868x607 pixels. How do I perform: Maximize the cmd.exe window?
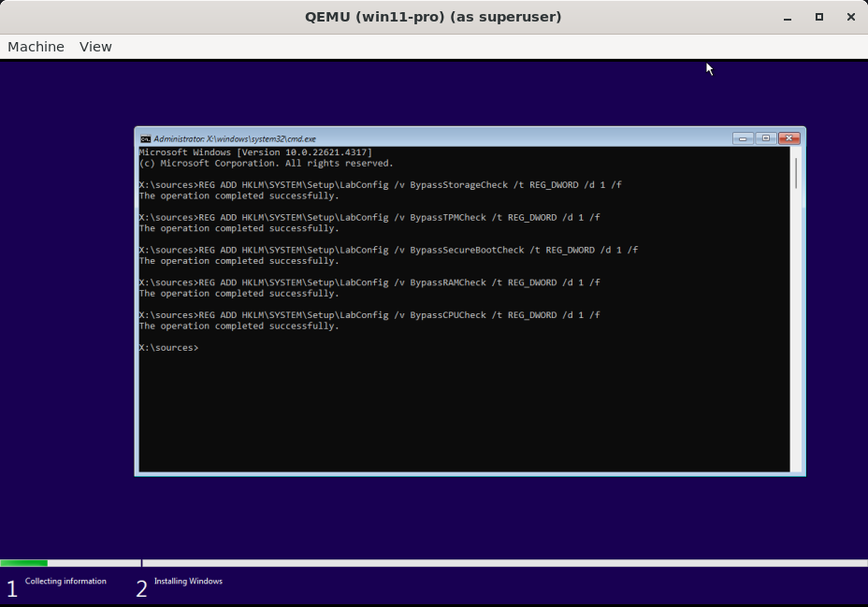[766, 138]
